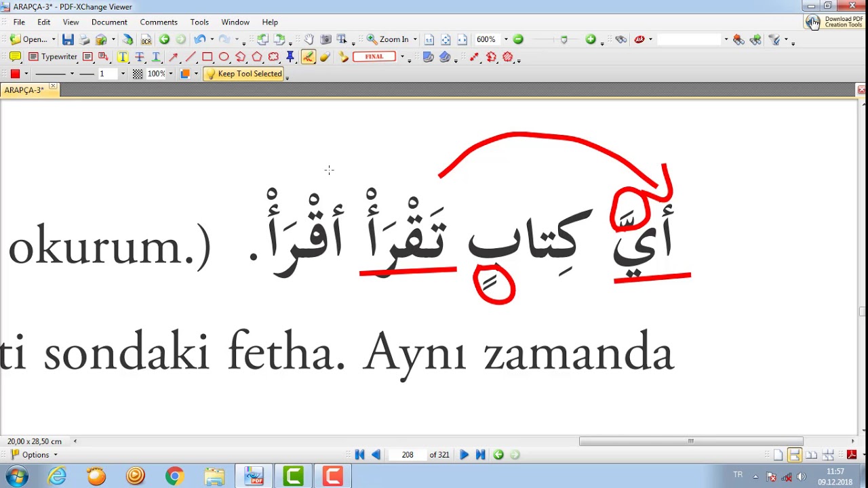This screenshot has height=488, width=868.
Task: Go to the next page
Action: [464, 455]
